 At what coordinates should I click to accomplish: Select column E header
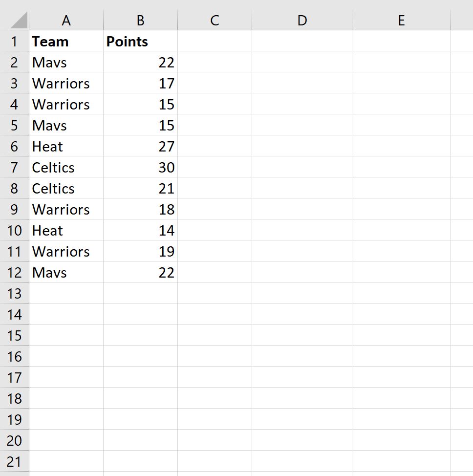pyautogui.click(x=401, y=20)
